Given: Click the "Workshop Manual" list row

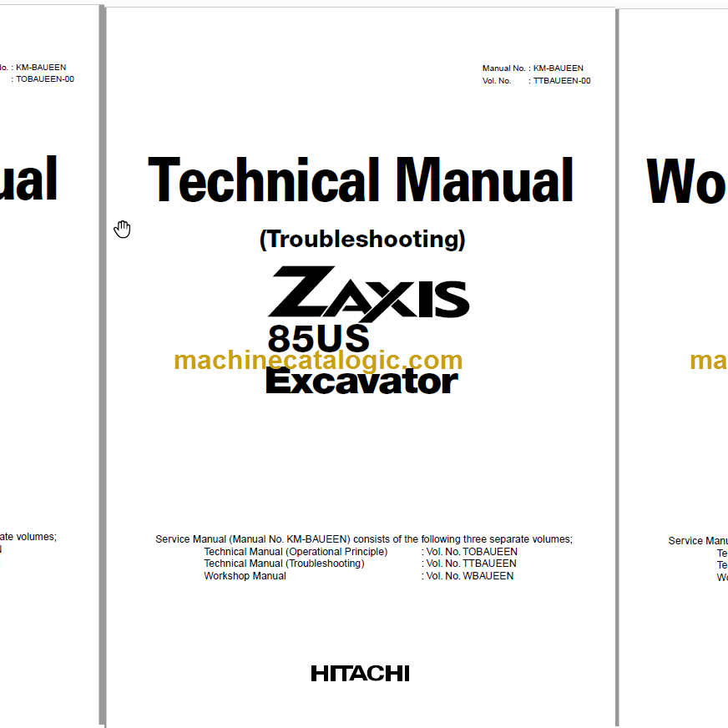Looking at the screenshot, I should tap(245, 576).
